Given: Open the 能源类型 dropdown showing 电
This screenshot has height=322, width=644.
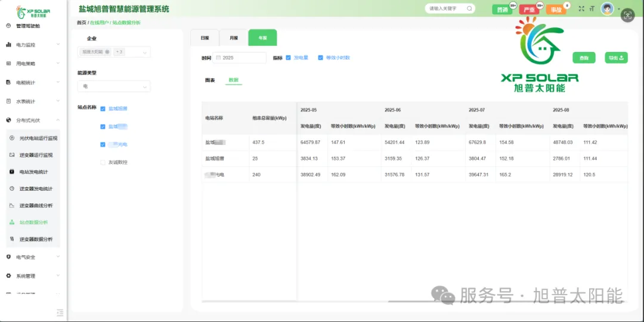Looking at the screenshot, I should pyautogui.click(x=114, y=86).
